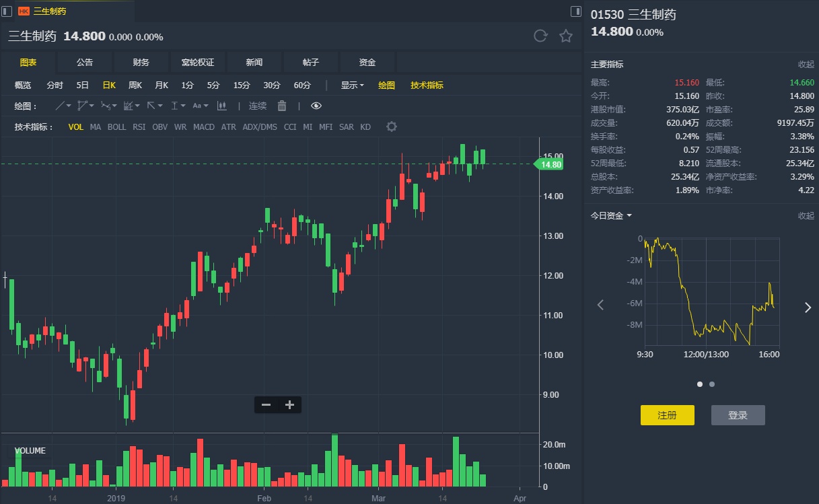The image size is (819, 504).
Task: Collapse 主要指标 section via 收起
Action: click(806, 65)
